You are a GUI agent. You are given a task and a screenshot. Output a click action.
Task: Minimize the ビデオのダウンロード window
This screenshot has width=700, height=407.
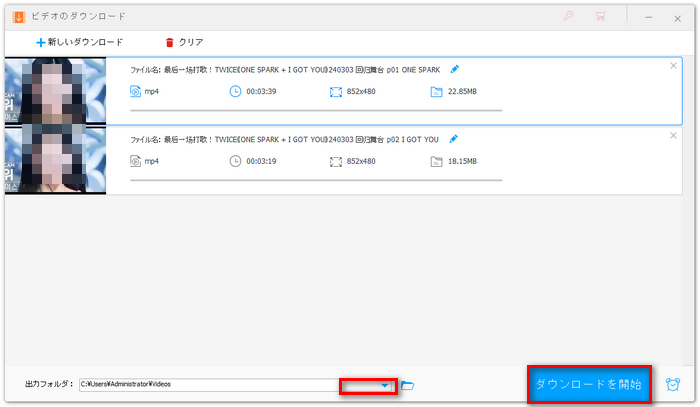tap(649, 18)
